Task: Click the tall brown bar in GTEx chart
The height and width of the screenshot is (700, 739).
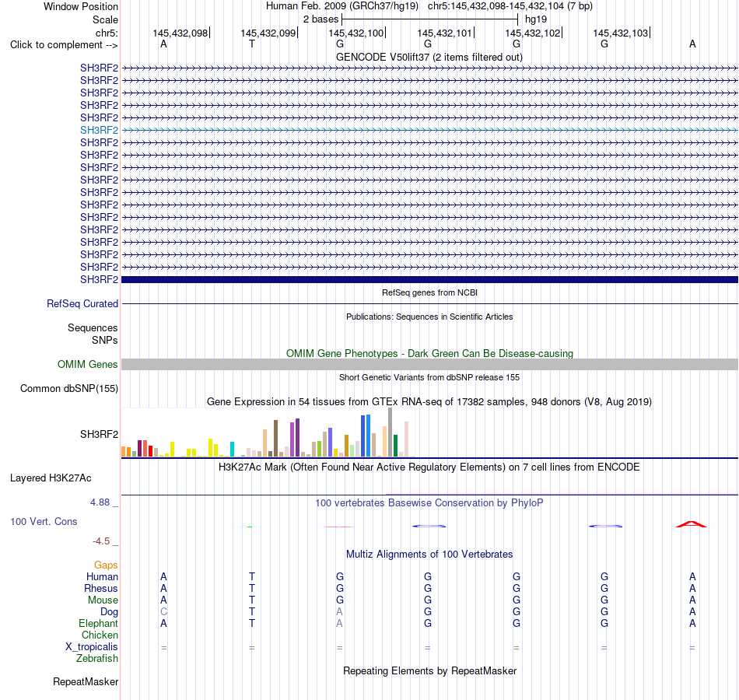Action: coord(275,439)
